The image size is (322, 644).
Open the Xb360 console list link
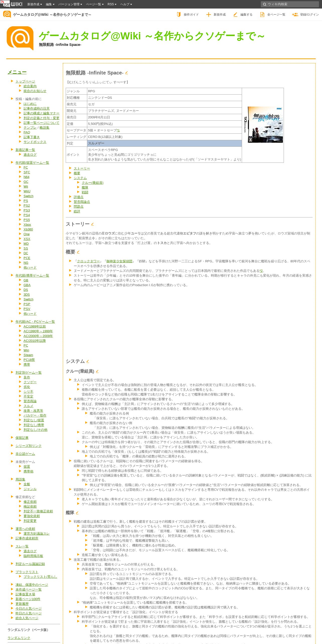pos(28,229)
